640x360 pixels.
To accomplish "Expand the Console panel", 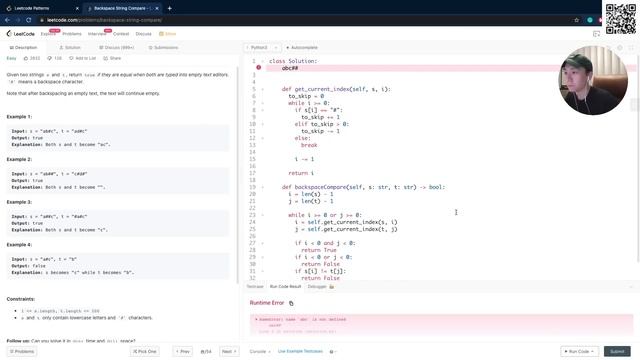I will [x=260, y=351].
